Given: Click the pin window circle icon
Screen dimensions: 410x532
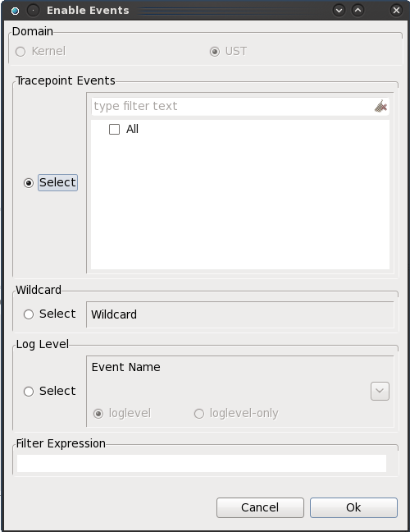Looking at the screenshot, I should (33, 11).
